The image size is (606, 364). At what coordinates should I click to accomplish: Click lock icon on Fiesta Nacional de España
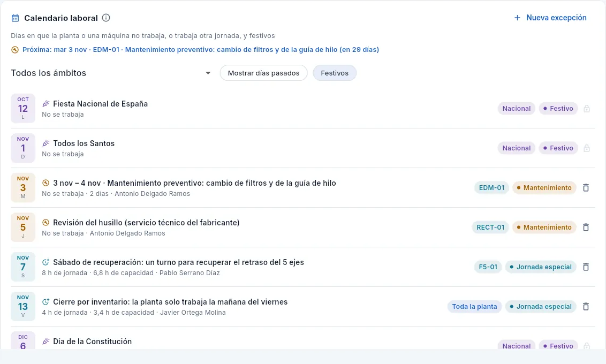tap(586, 109)
